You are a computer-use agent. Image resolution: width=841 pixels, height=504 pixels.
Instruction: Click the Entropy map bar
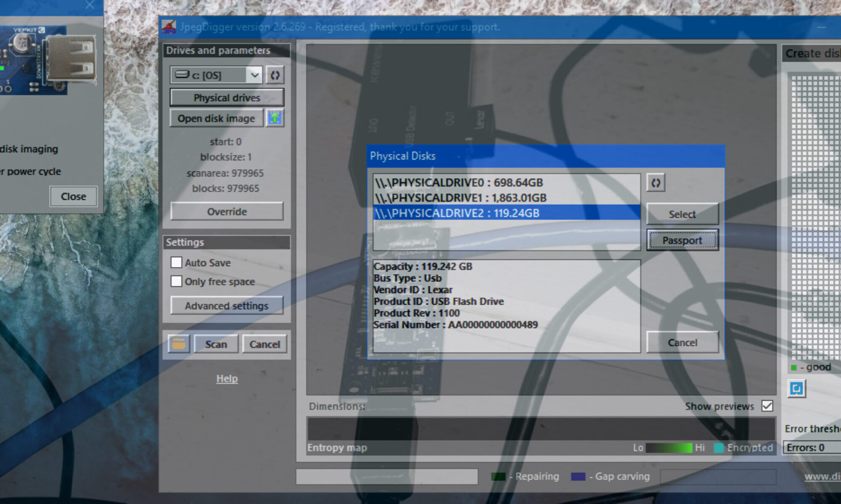[541, 429]
